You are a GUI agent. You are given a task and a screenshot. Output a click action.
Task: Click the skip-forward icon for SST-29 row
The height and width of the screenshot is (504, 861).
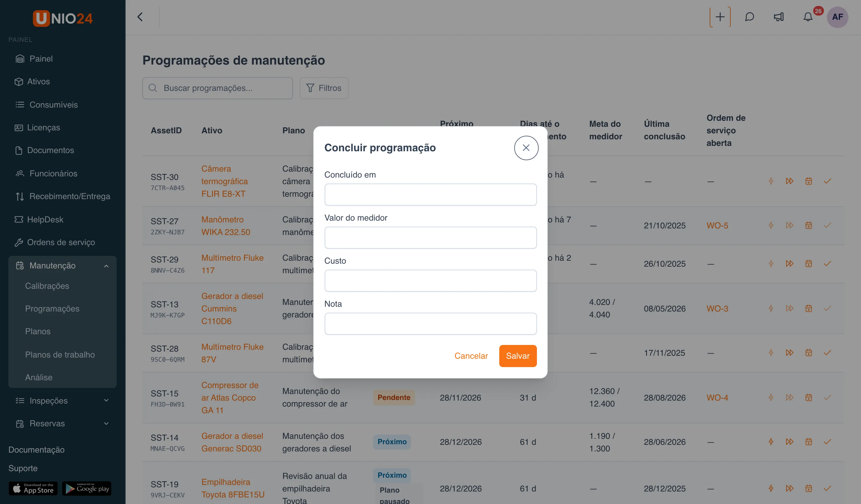(789, 263)
